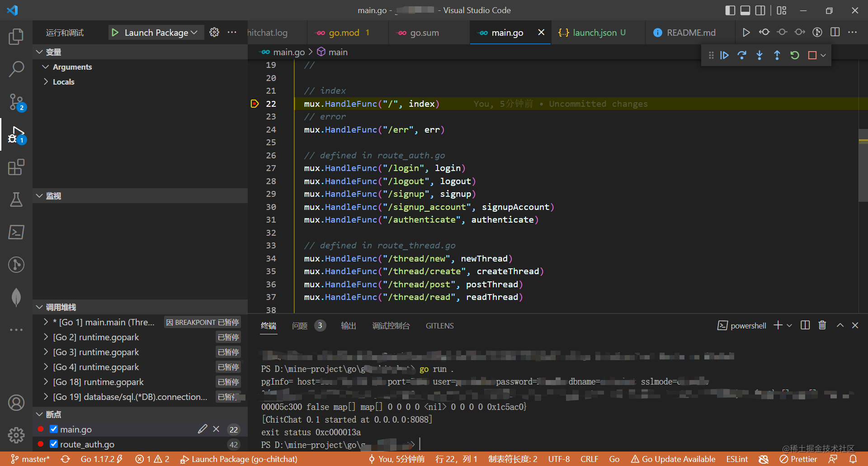
Task: Open the Run and Debug sidebar icon
Action: pos(16,134)
